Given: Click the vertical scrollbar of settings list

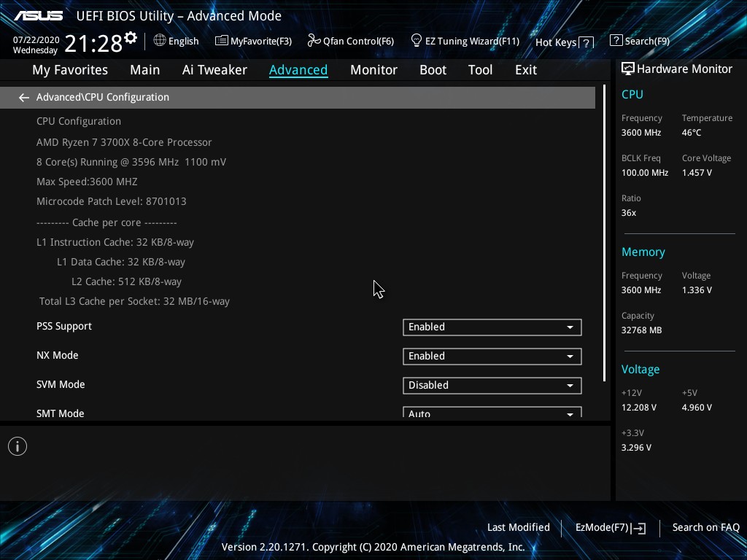Looking at the screenshot, I should (x=604, y=233).
